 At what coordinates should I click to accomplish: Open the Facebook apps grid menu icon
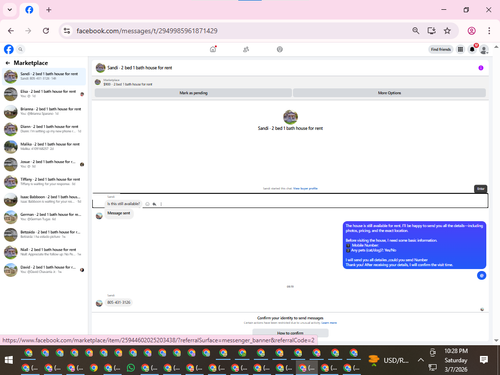point(460,49)
